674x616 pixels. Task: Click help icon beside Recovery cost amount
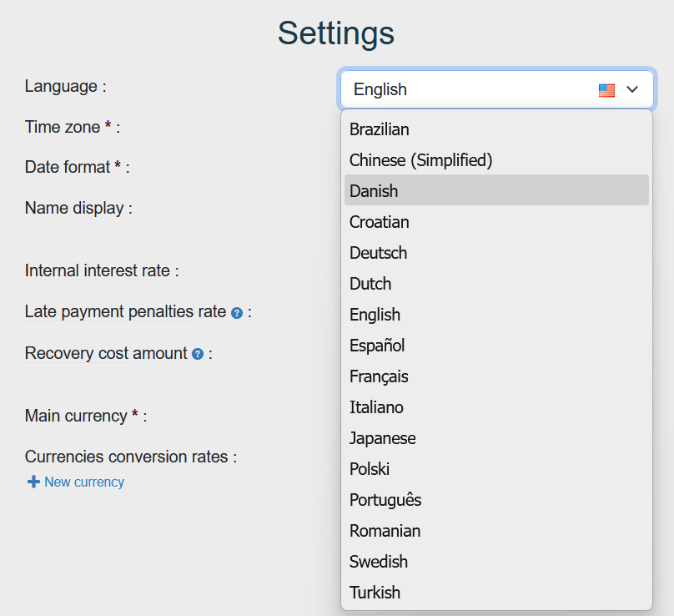tap(198, 354)
